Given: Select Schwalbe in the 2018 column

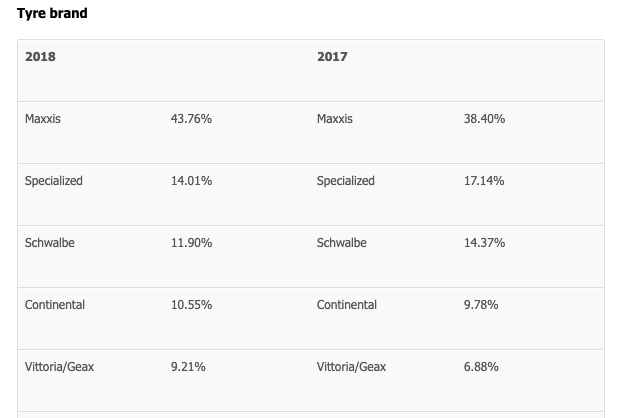Looking at the screenshot, I should 50,243.
